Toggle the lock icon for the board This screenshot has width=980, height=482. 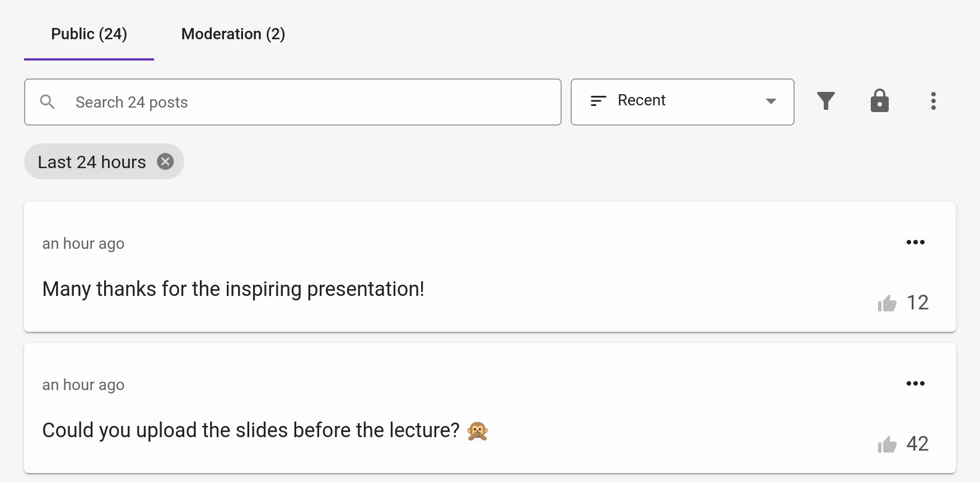(879, 101)
